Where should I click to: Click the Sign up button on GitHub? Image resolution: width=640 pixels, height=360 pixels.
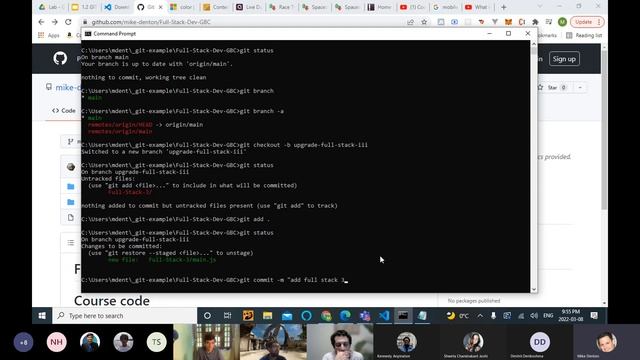coord(564,59)
